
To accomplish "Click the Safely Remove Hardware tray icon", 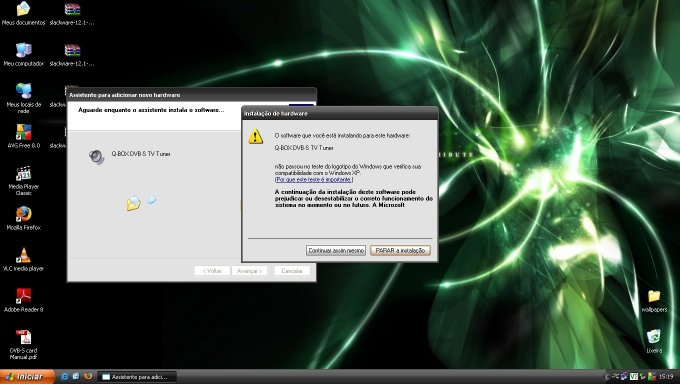I will point(643,376).
